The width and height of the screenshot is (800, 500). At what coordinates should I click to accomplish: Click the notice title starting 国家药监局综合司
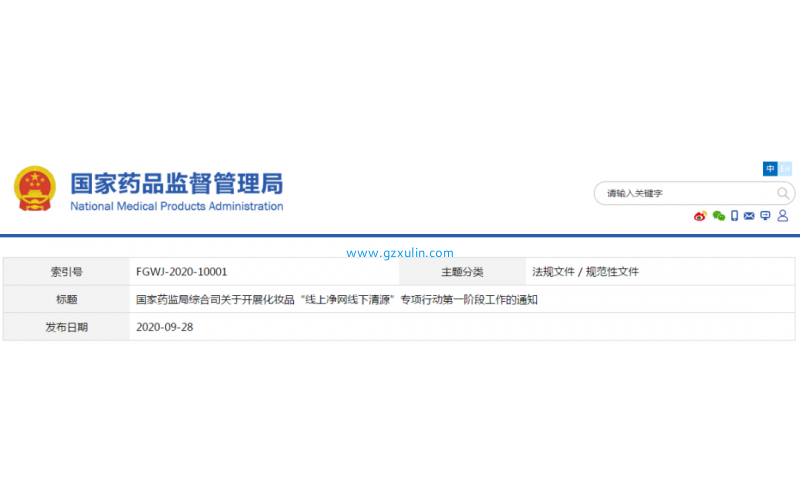click(337, 299)
